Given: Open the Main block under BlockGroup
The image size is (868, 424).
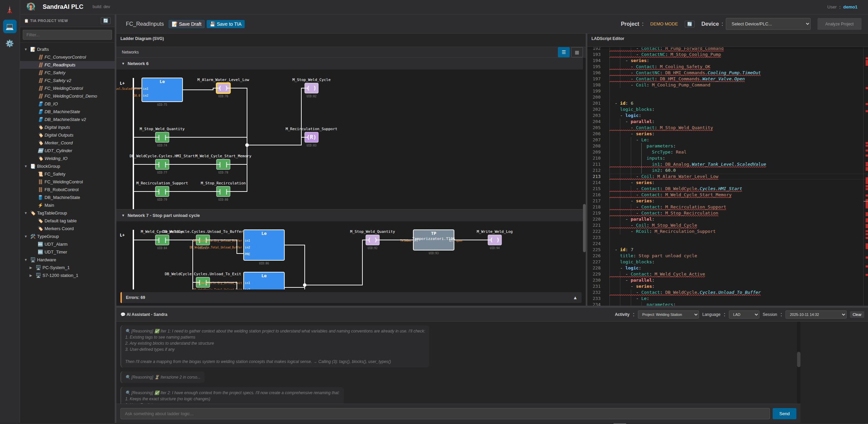Looking at the screenshot, I should click(50, 205).
